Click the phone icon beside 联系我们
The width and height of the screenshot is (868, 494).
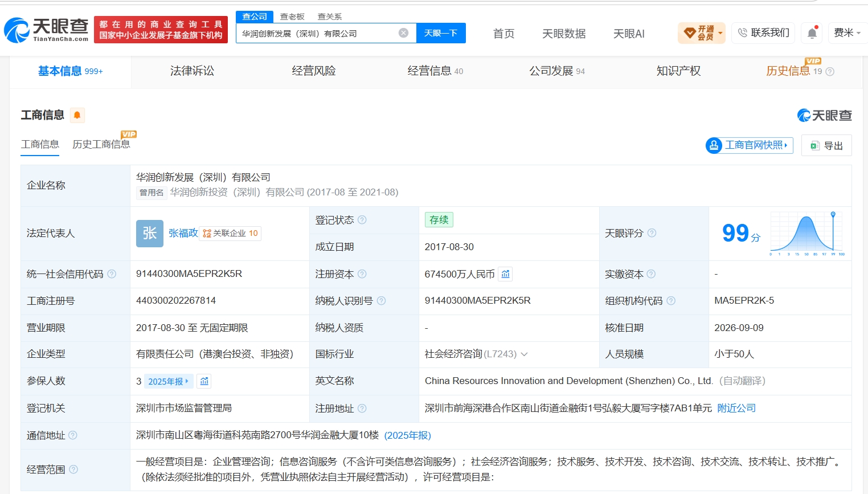pos(742,33)
